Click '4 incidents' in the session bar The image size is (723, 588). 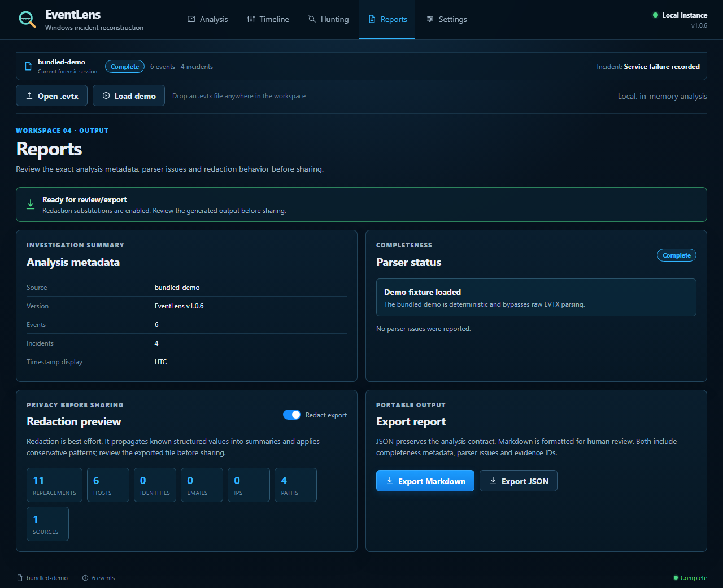(197, 67)
